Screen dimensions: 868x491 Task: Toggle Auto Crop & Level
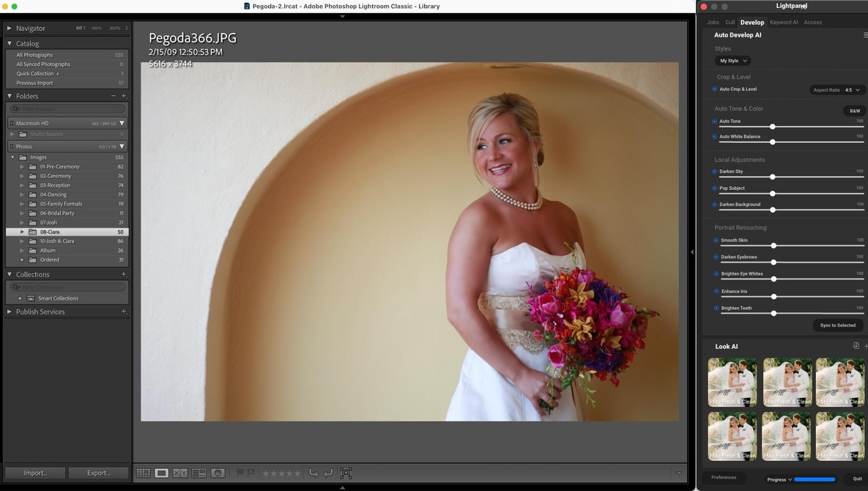coord(715,89)
